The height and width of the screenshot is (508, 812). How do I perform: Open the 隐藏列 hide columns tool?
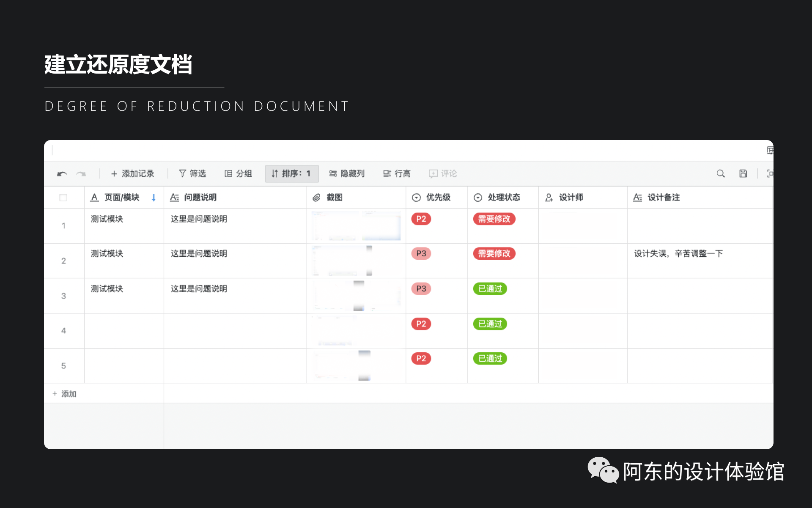347,173
